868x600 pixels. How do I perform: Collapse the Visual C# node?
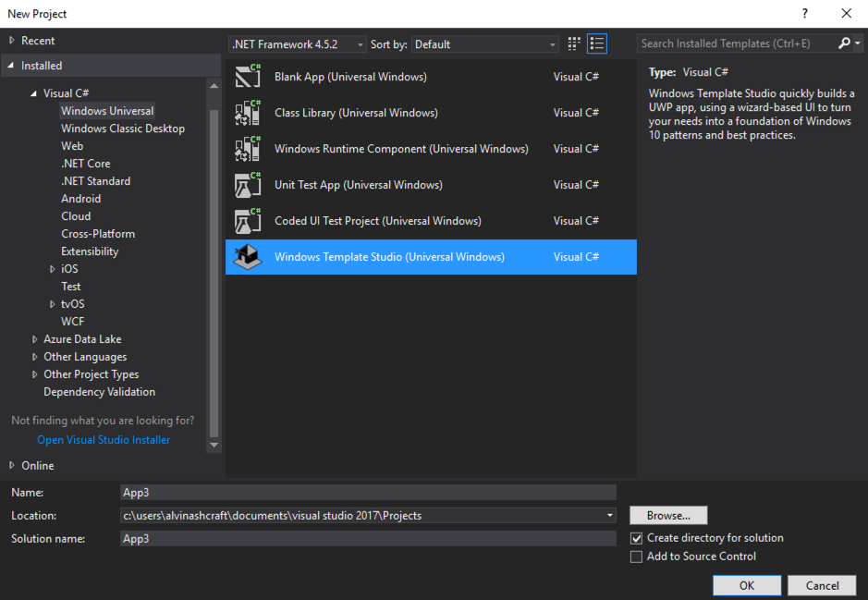coord(34,93)
